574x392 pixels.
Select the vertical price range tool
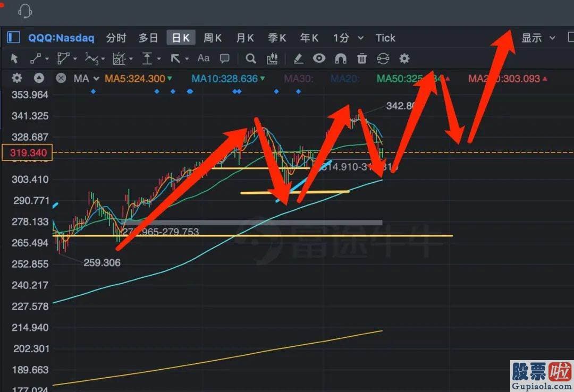click(x=147, y=58)
